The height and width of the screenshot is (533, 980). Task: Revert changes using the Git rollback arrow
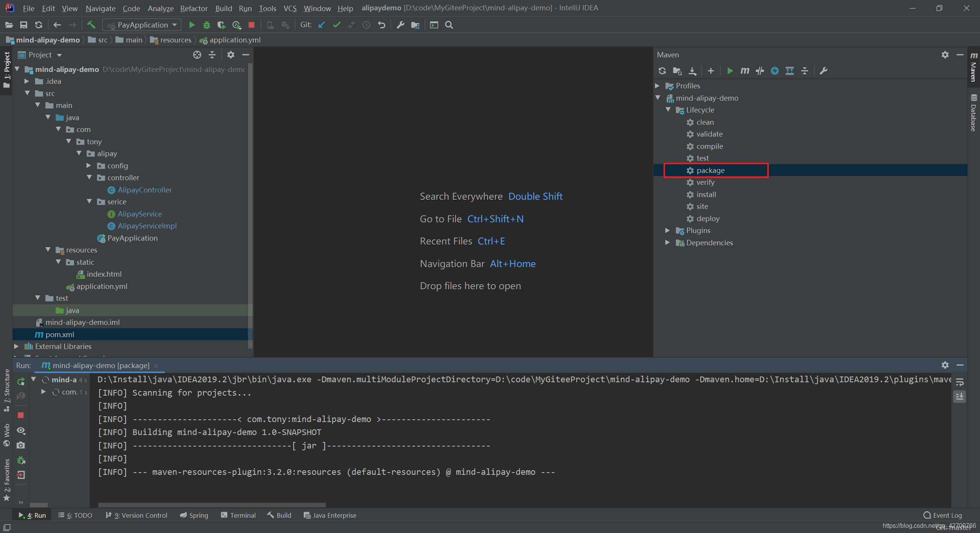[382, 25]
